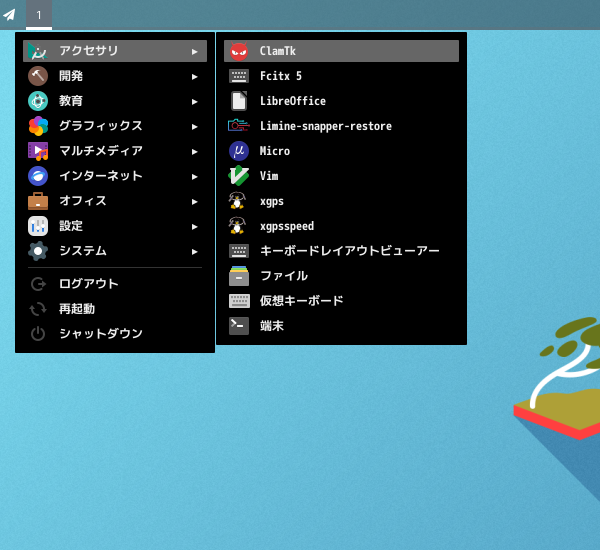Click the 教育 label text
The height and width of the screenshot is (550, 600).
point(71,101)
